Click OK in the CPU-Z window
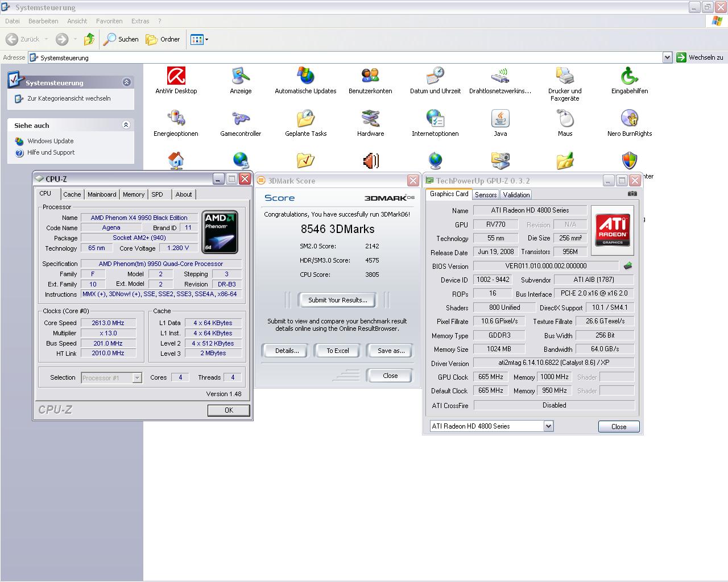The width and height of the screenshot is (728, 582). click(229, 410)
